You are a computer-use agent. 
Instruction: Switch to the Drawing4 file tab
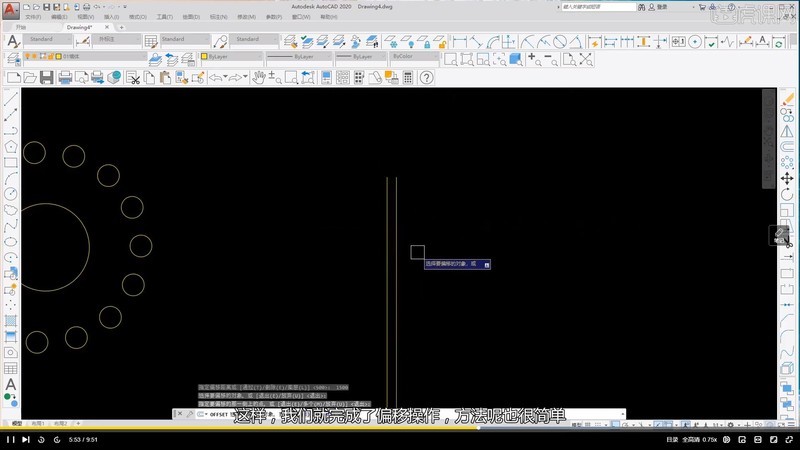click(80, 27)
